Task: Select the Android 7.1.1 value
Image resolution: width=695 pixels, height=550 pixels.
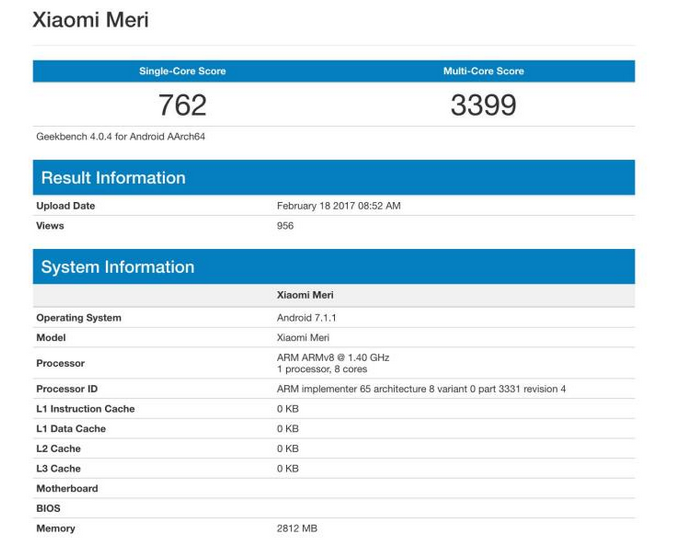Action: (307, 318)
